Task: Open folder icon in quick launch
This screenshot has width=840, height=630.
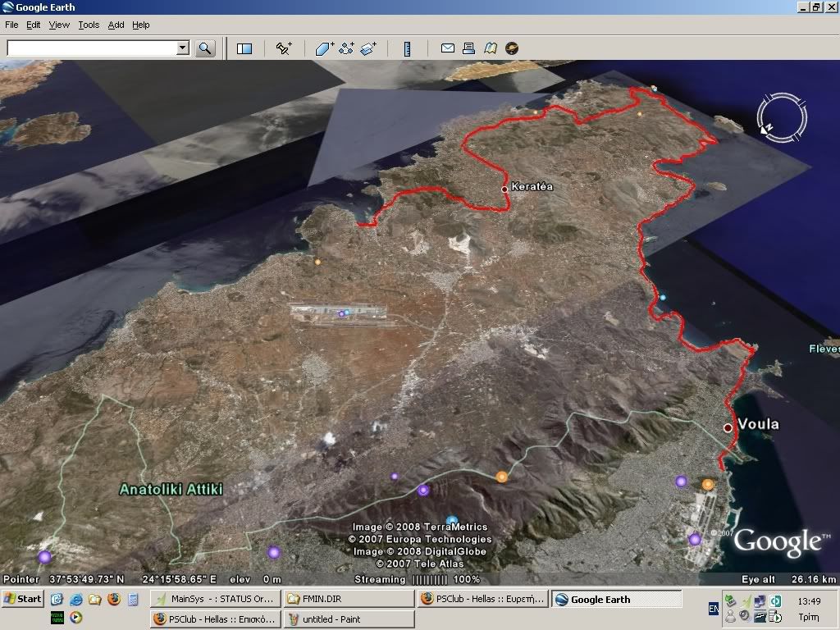Action: pyautogui.click(x=95, y=599)
